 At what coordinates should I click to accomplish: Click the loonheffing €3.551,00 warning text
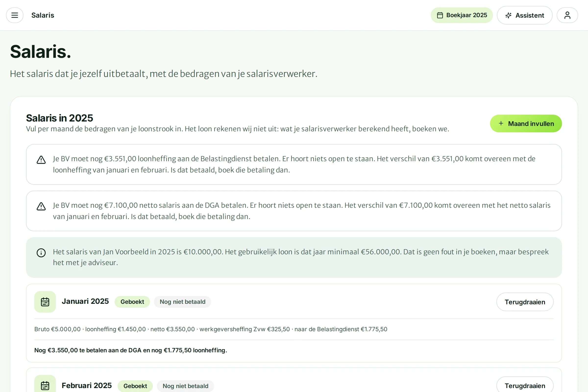[x=294, y=164]
